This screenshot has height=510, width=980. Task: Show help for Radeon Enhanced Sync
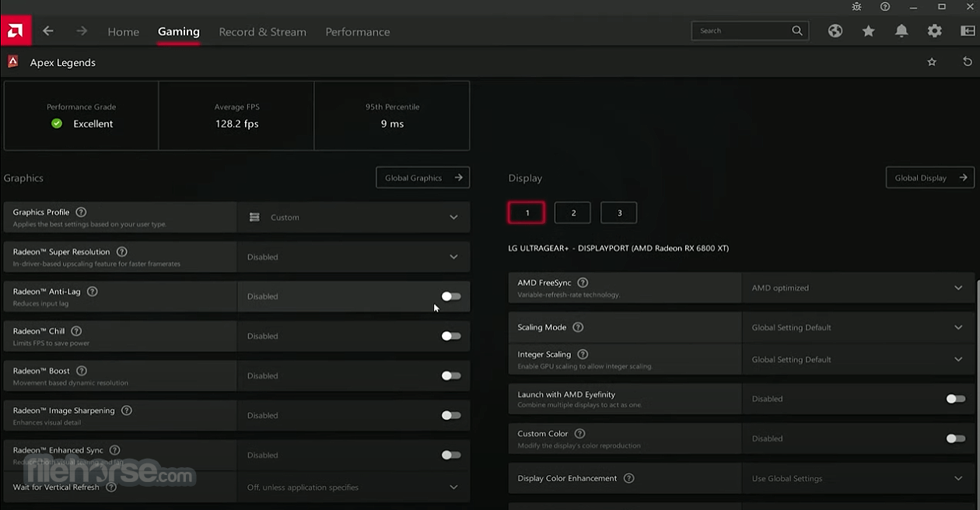(115, 450)
